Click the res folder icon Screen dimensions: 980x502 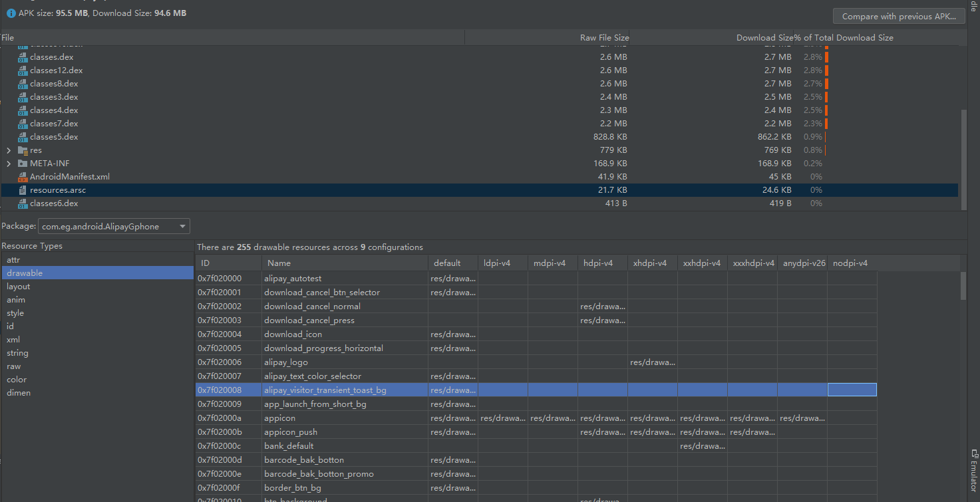[23, 150]
